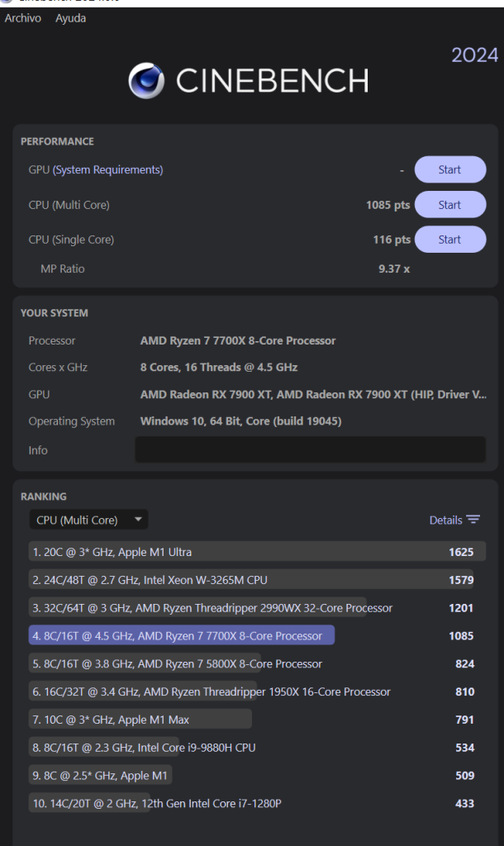Open the GPU System Requirements link
The image size is (504, 846).
[x=107, y=169]
